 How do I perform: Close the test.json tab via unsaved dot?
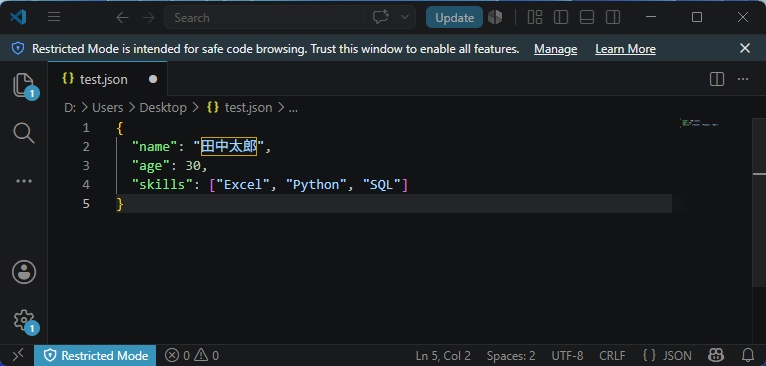click(x=153, y=79)
